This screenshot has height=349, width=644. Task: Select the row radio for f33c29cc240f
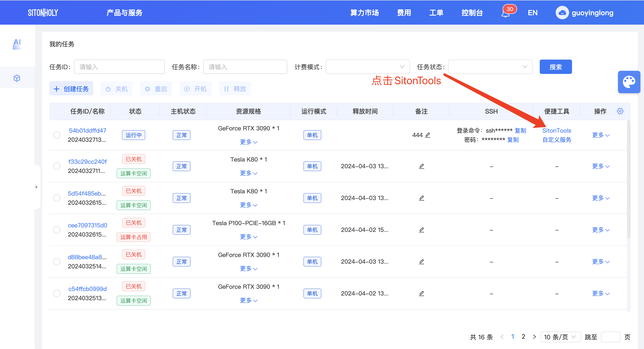click(x=57, y=166)
